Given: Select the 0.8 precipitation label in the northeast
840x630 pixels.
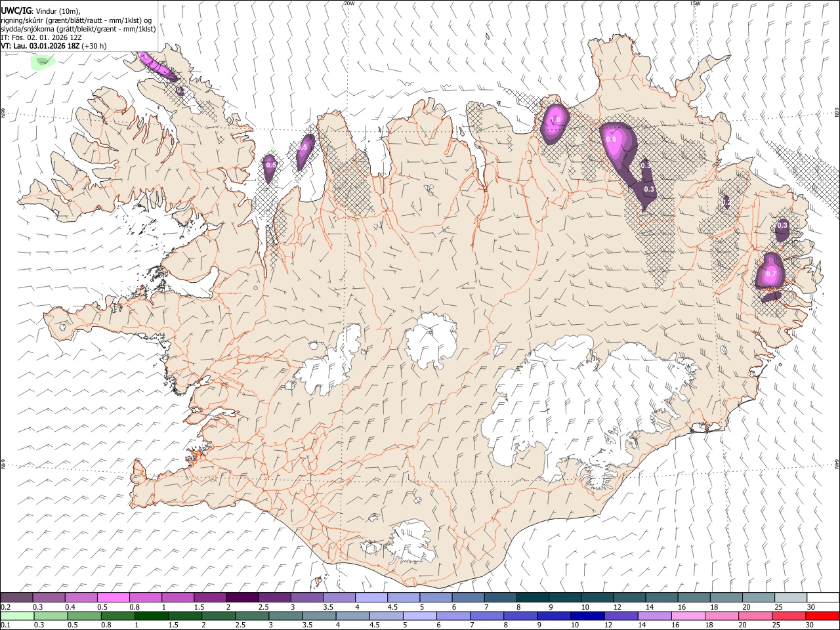Looking at the screenshot, I should pos(611,139).
